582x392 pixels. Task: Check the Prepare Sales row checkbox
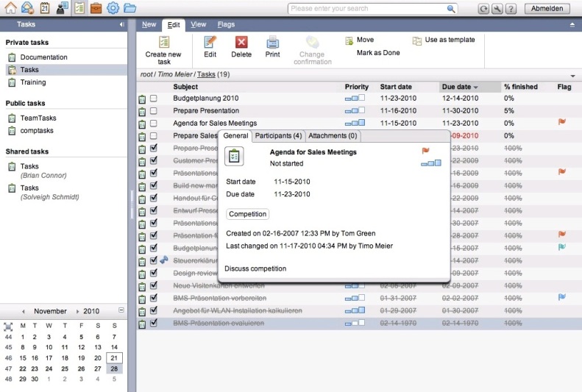(153, 136)
